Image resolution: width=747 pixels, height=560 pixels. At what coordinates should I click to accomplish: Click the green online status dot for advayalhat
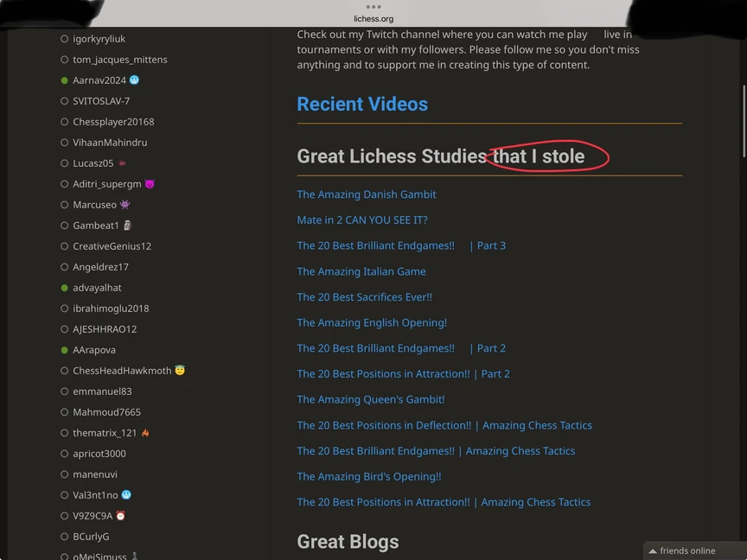click(65, 288)
